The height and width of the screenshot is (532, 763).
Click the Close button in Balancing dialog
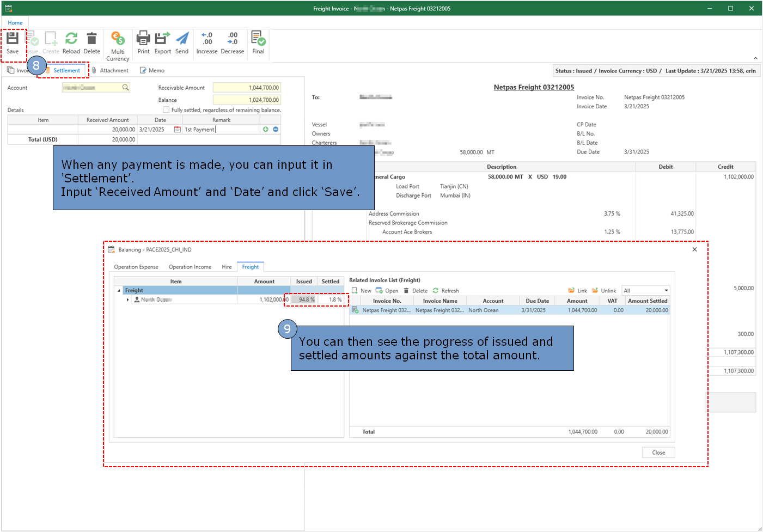[658, 452]
